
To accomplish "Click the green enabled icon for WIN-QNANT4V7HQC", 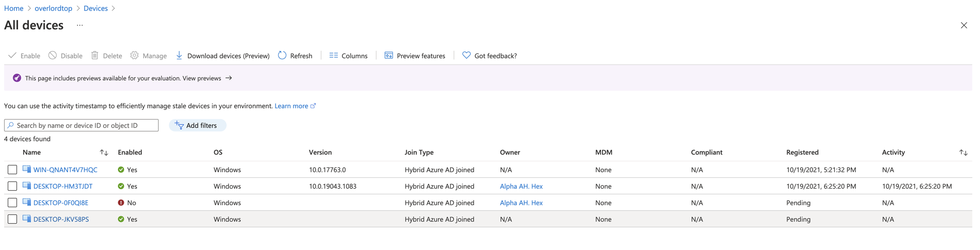I will [x=121, y=170].
